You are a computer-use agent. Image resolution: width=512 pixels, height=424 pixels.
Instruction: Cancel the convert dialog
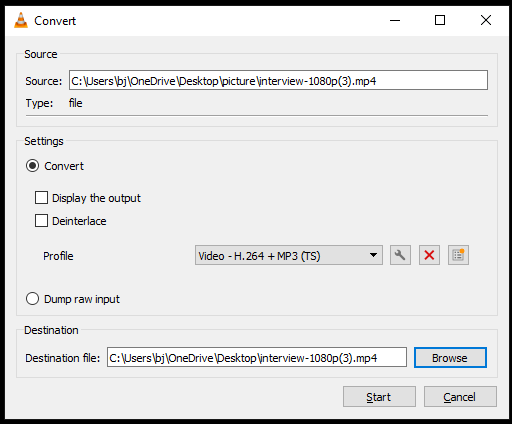pos(460,397)
